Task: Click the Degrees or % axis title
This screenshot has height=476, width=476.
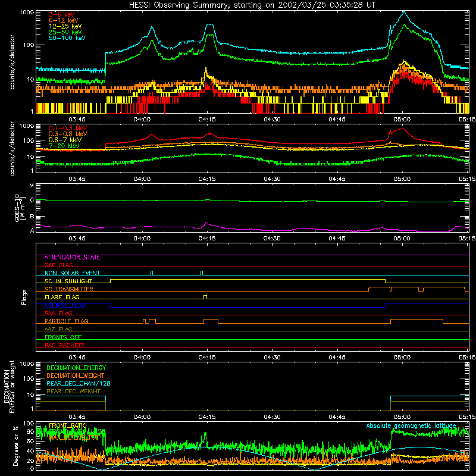Action: click(x=15, y=446)
